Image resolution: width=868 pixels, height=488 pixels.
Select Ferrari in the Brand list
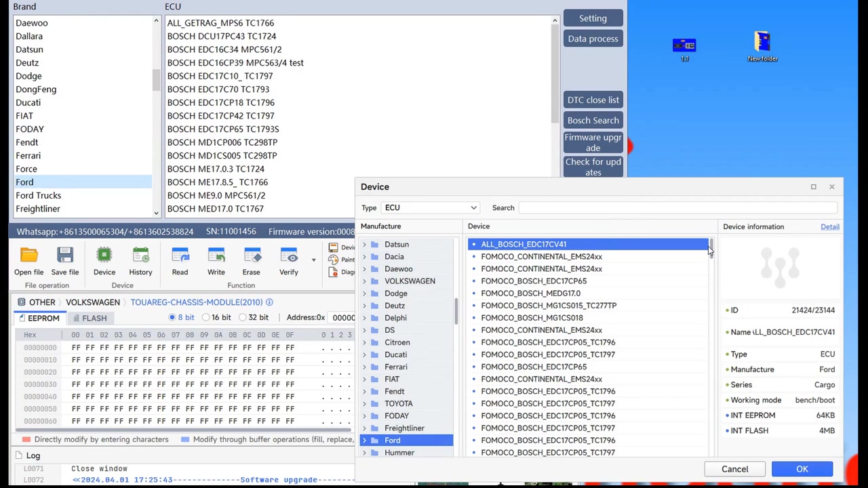(x=83, y=156)
